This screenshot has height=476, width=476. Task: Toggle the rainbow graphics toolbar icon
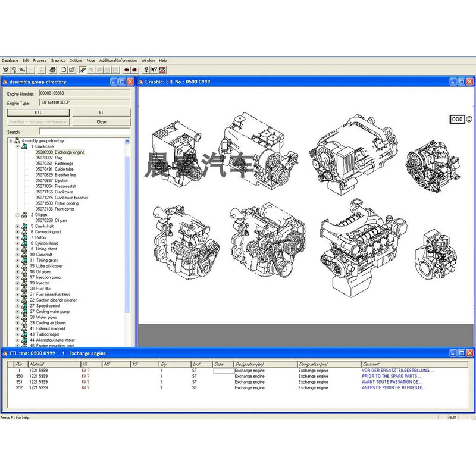click(83, 70)
